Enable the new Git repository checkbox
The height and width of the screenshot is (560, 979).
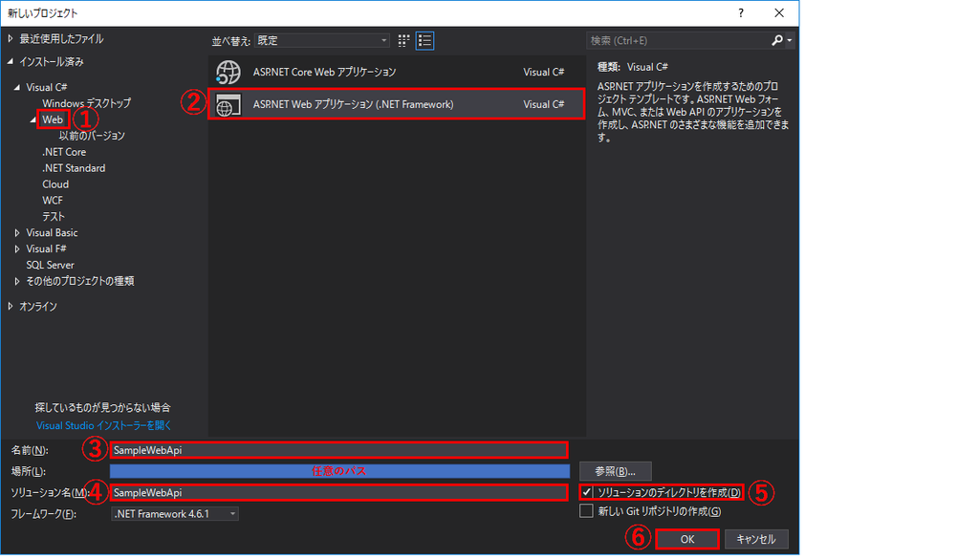coord(586,511)
